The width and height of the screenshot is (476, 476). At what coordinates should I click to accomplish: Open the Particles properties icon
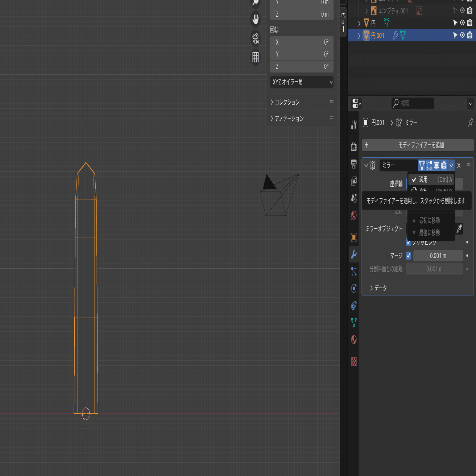tap(354, 272)
